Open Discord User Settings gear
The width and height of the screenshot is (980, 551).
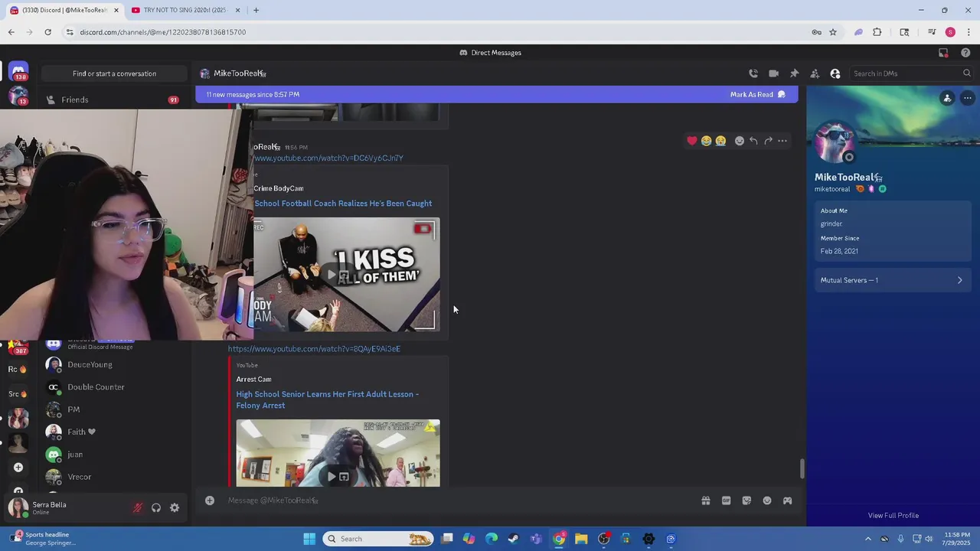click(x=175, y=507)
